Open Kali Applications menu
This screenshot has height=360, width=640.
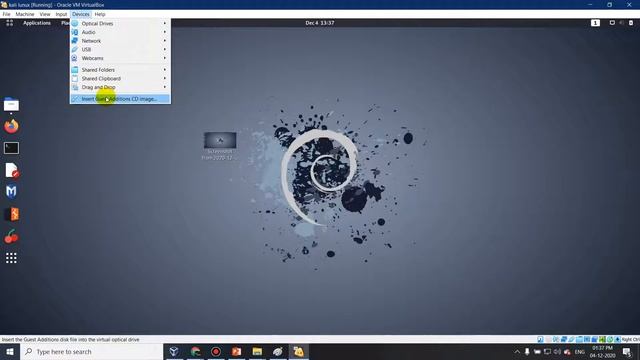37,23
